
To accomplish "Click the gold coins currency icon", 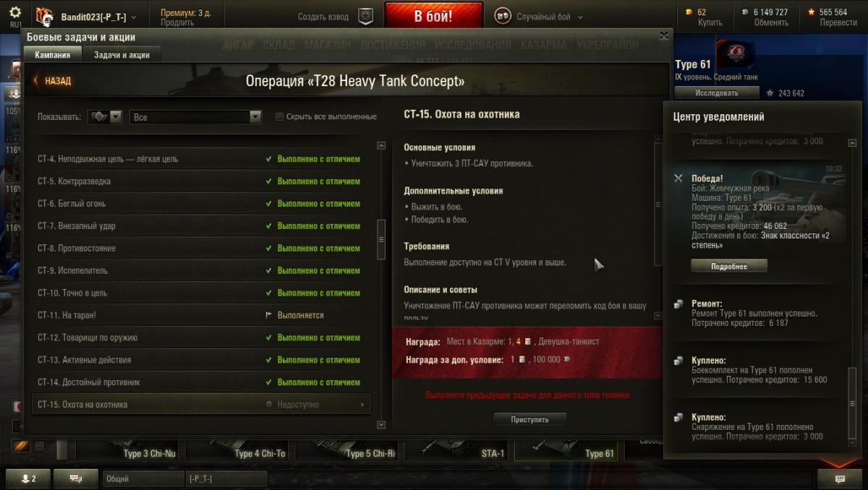I will tap(689, 12).
